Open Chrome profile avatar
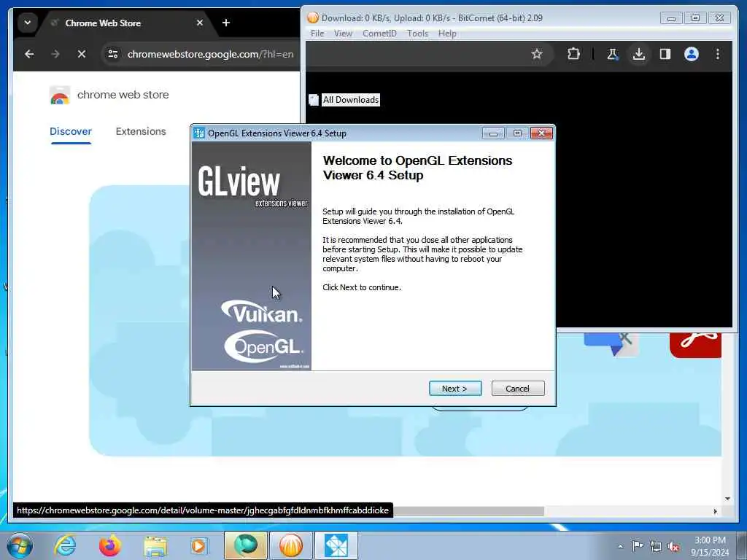 tap(692, 54)
